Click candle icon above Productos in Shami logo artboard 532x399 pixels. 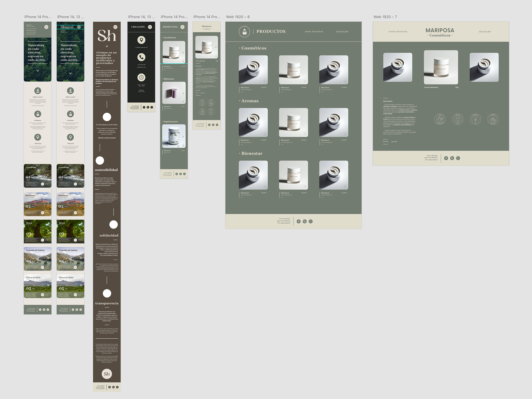coord(70,114)
